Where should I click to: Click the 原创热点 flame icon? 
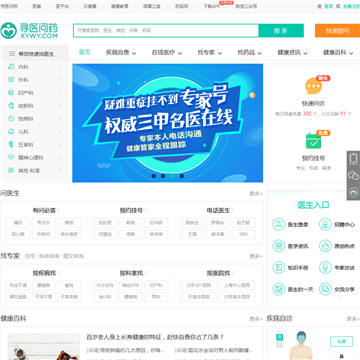(325, 246)
